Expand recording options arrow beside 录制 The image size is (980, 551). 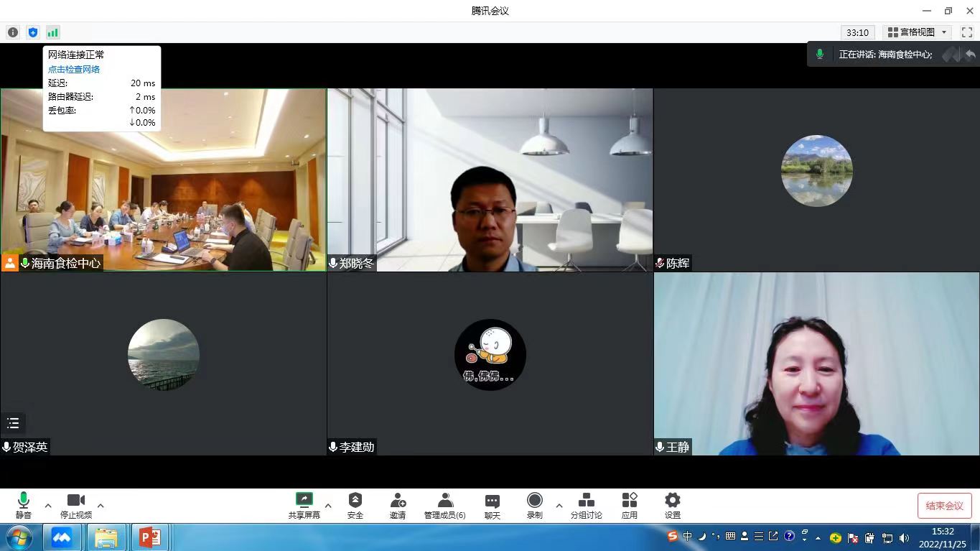(559, 506)
